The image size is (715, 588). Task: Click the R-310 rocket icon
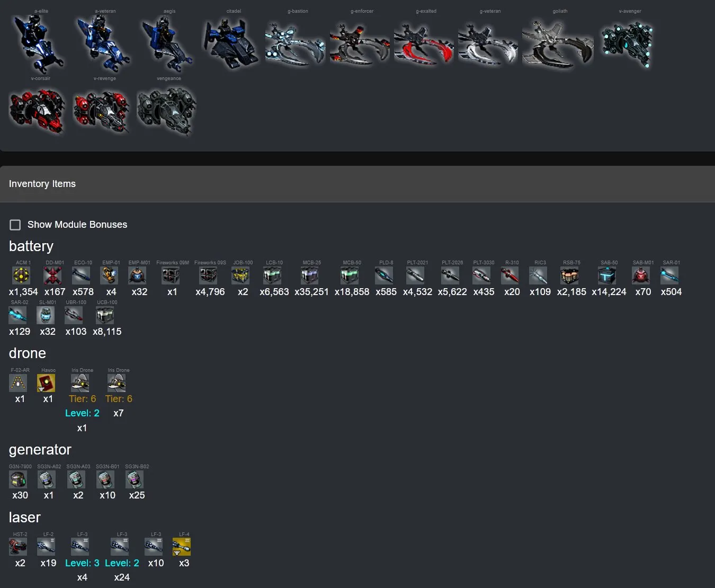tap(510, 275)
